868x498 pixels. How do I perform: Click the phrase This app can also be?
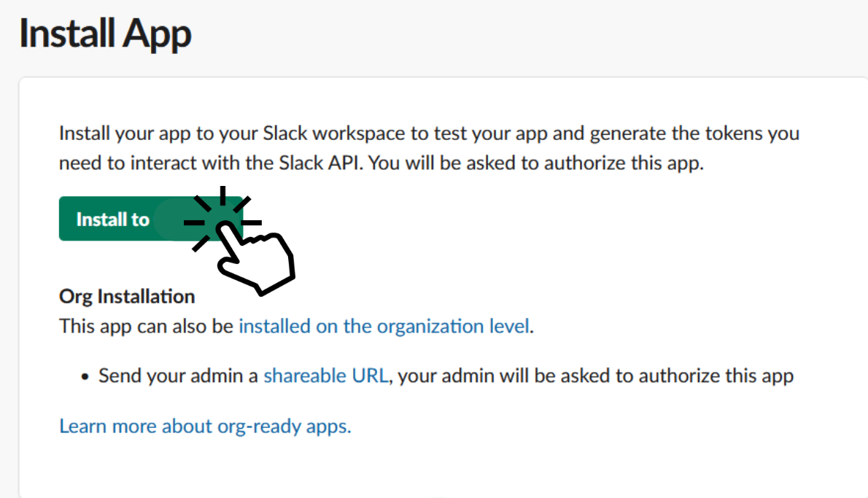click(146, 326)
